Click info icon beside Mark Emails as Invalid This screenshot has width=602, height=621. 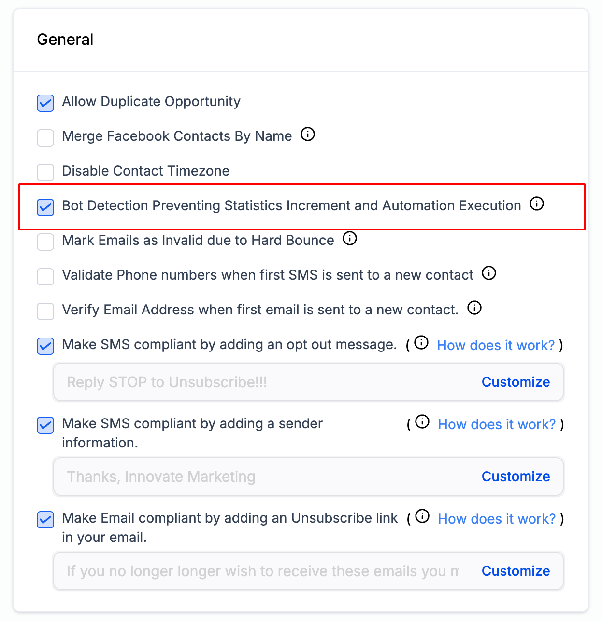pos(350,238)
